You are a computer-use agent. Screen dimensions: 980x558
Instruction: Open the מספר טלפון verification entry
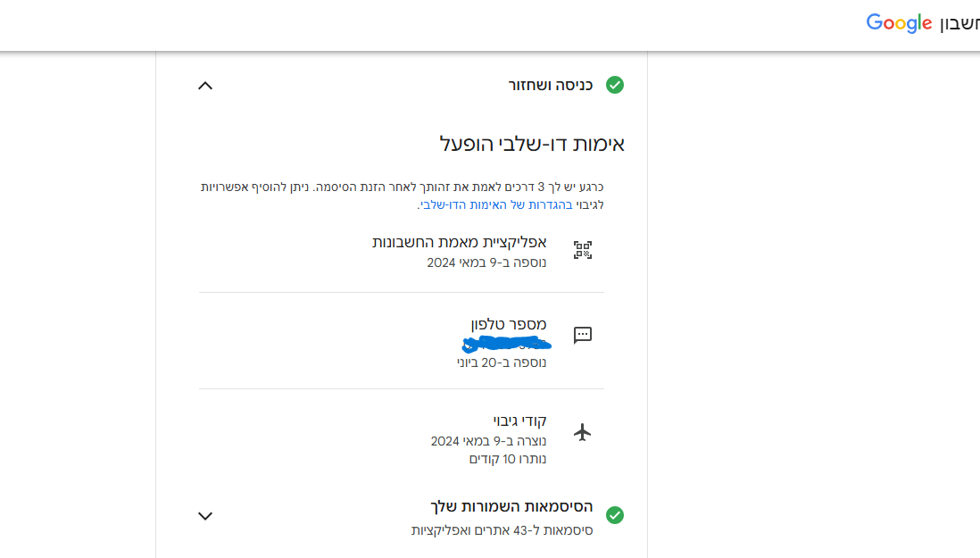click(509, 323)
